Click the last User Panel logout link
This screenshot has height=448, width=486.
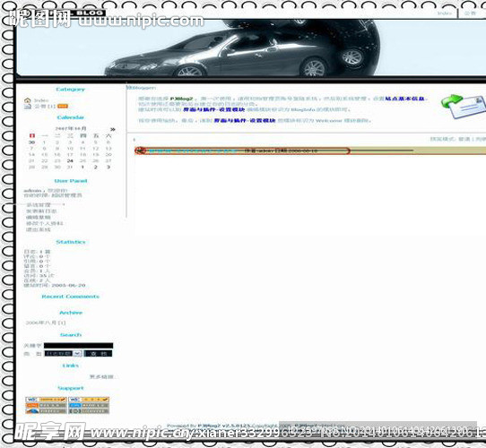39,229
